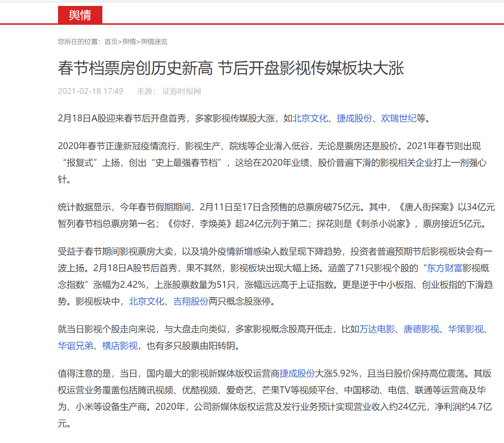The width and height of the screenshot is (504, 443).
Task: Open 北京文化 link in first paragraph
Action: point(310,118)
